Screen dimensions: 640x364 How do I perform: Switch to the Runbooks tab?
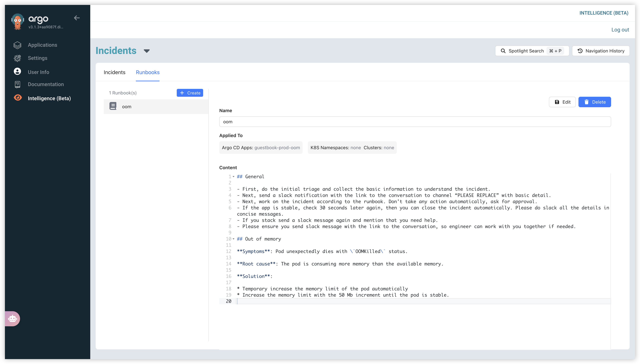point(148,72)
